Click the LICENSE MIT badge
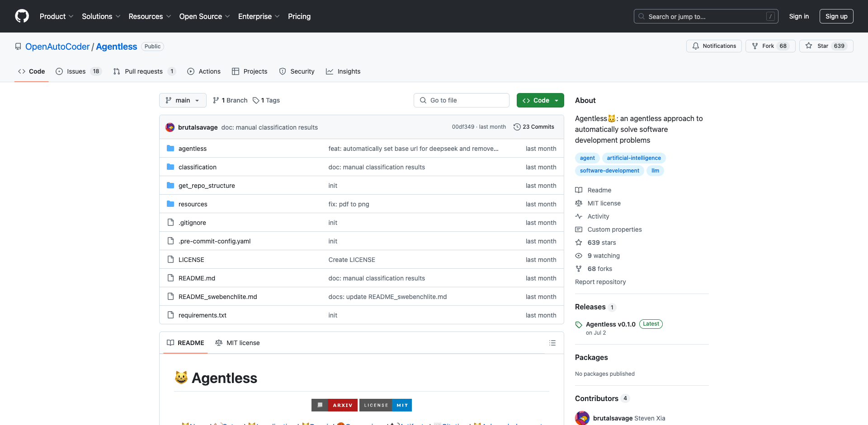Viewport: 868px width, 425px height. 386,405
